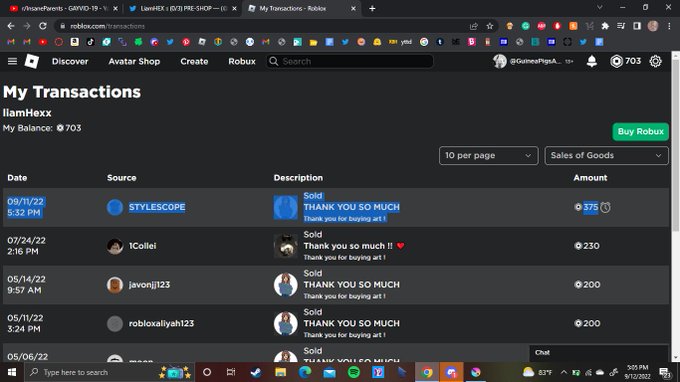Screen dimensions: 680x382
Task: Click the 05/14/22 date cell
Action: tap(26, 285)
